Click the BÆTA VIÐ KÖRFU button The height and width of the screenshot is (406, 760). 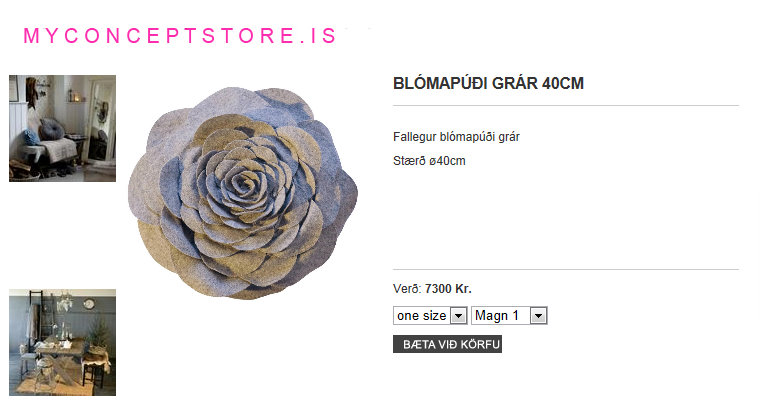(447, 344)
